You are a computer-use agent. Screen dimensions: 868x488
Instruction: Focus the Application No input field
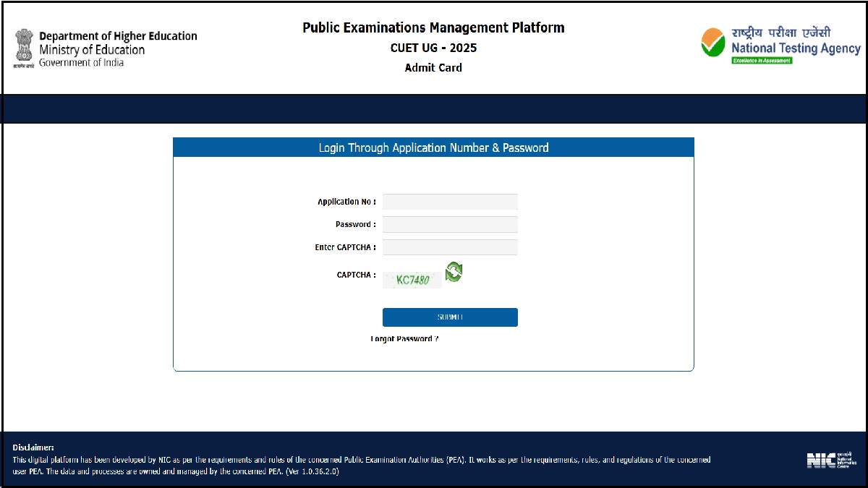[x=450, y=202]
